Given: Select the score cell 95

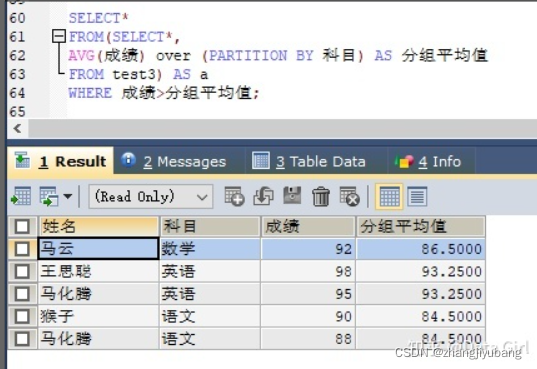Looking at the screenshot, I should coord(308,294).
